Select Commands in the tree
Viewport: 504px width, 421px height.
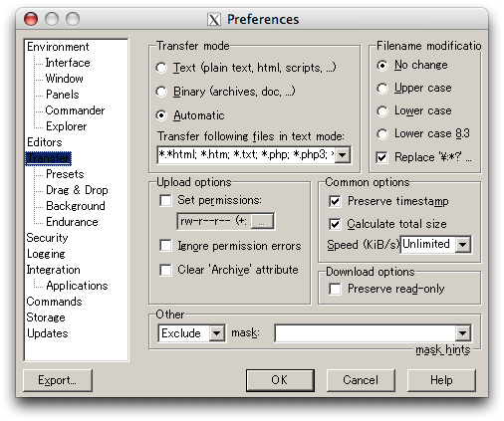54,302
